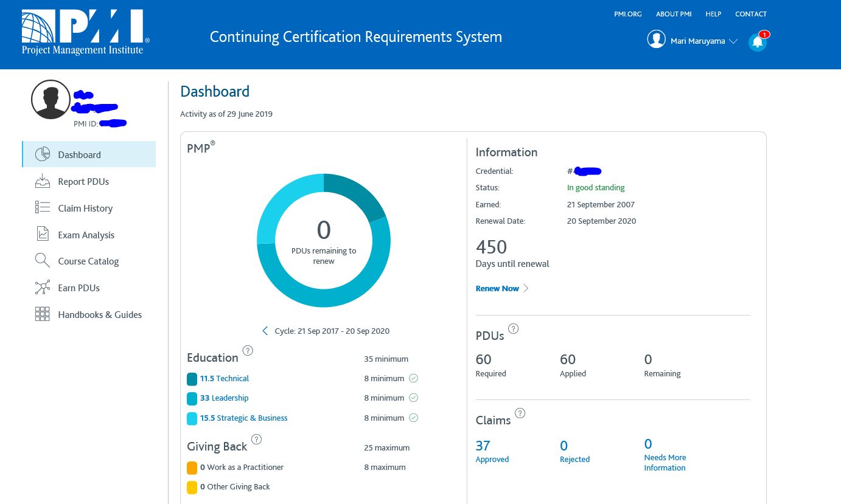Screen dimensions: 841x504
Task: Click the 0 Remaining PDUs value
Action: (648, 359)
